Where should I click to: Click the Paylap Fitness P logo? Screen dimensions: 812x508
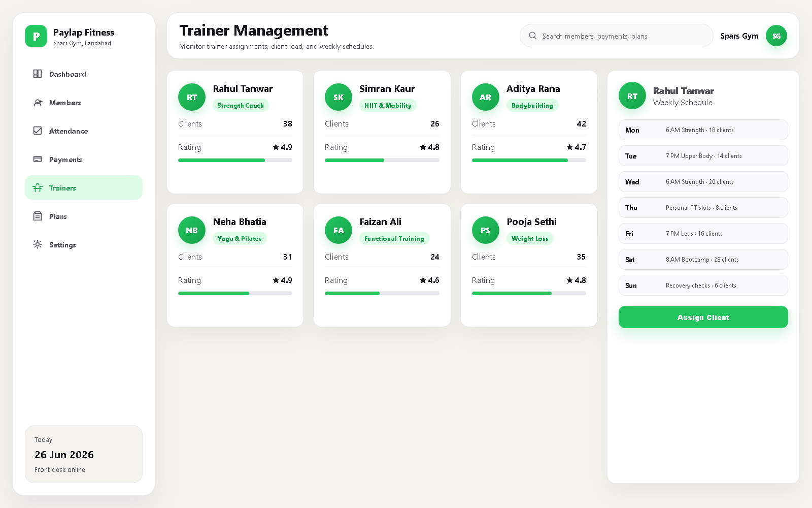36,36
